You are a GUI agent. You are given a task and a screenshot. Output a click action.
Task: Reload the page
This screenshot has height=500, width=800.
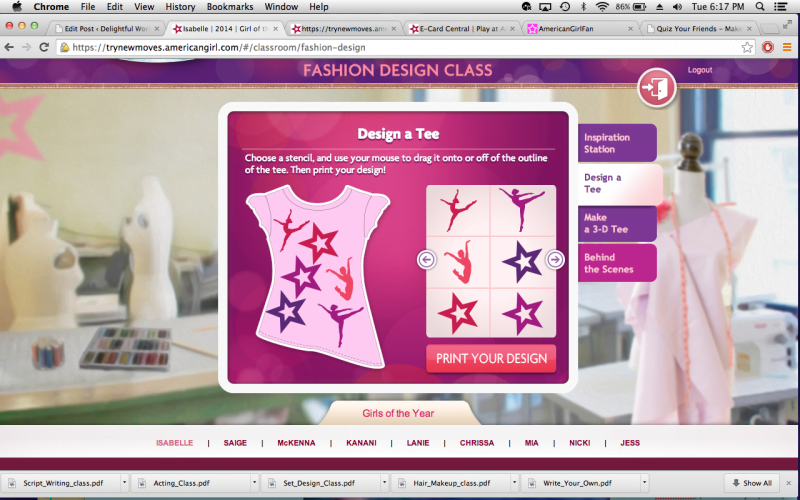[x=44, y=47]
